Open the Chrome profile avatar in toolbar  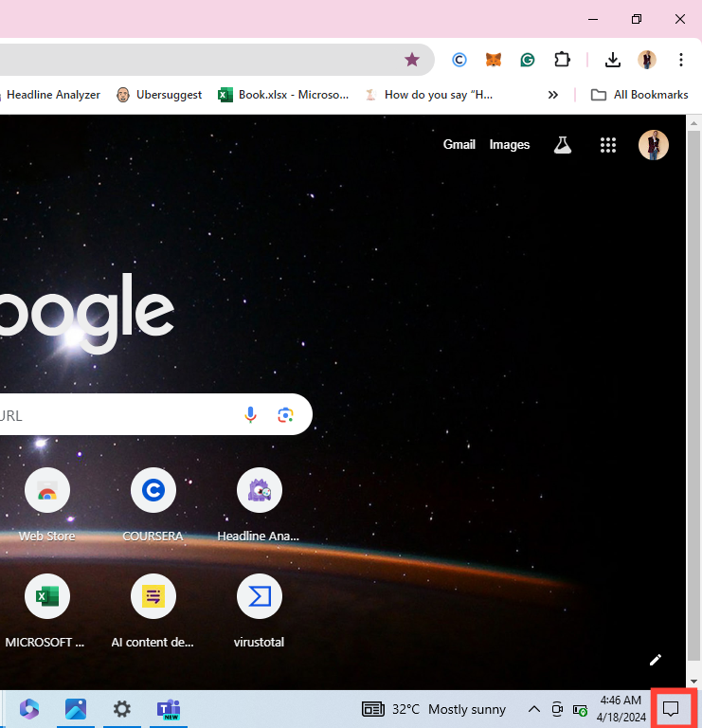[x=647, y=60]
